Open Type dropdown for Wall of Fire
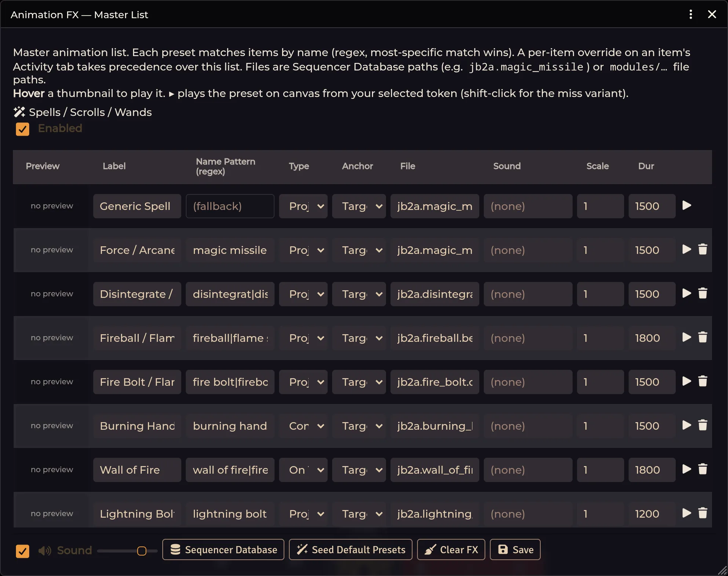The width and height of the screenshot is (728, 576). (x=303, y=470)
